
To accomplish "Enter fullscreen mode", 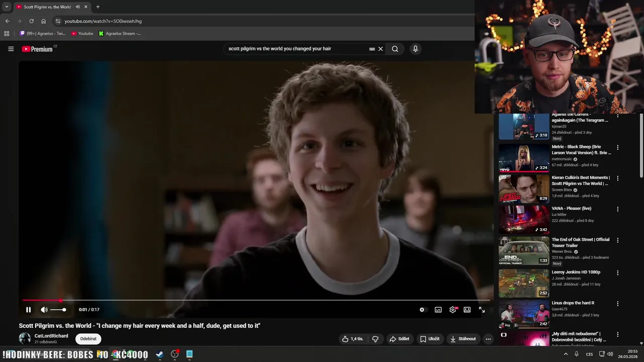I will [x=481, y=310].
